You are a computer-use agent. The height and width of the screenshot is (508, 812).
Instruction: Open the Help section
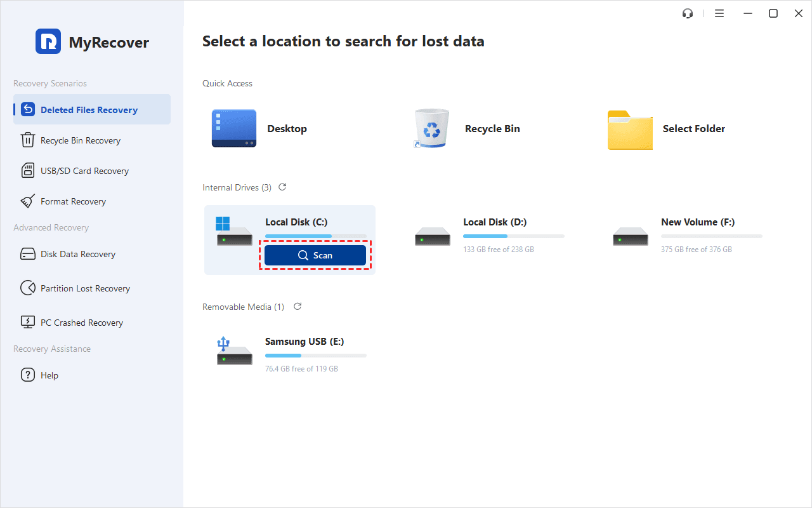coord(48,375)
